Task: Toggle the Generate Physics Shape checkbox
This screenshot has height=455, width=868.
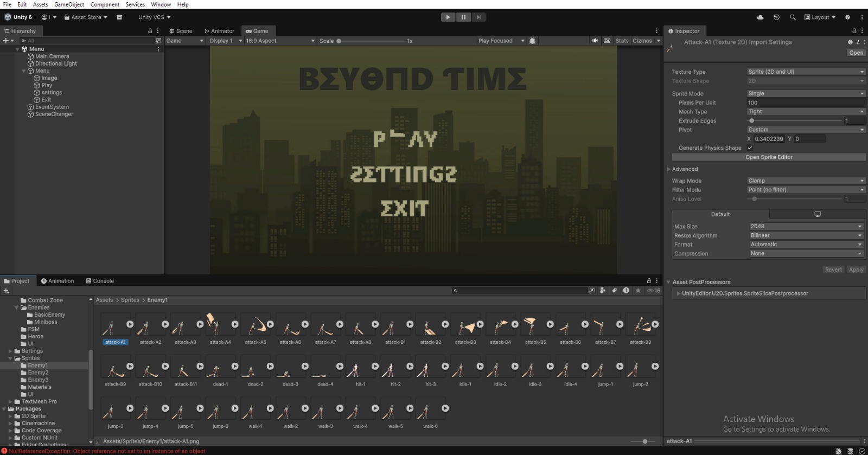Action: (750, 148)
